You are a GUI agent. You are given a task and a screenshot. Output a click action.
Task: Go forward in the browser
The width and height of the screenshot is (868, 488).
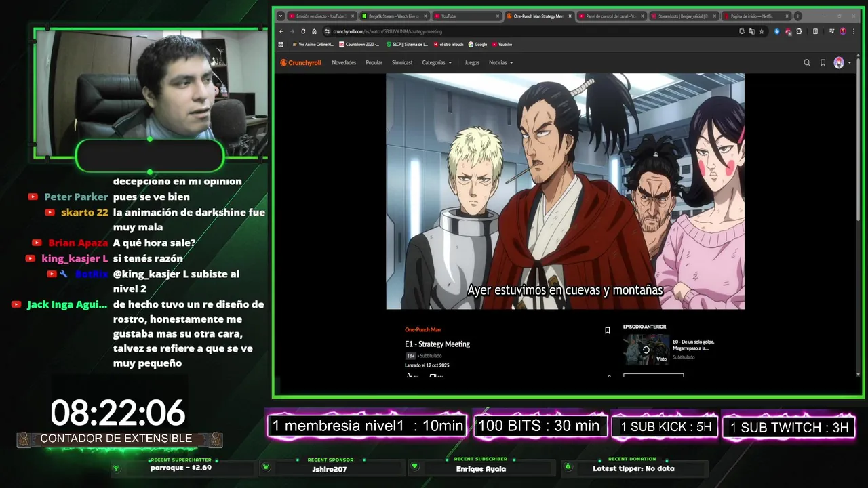click(292, 31)
